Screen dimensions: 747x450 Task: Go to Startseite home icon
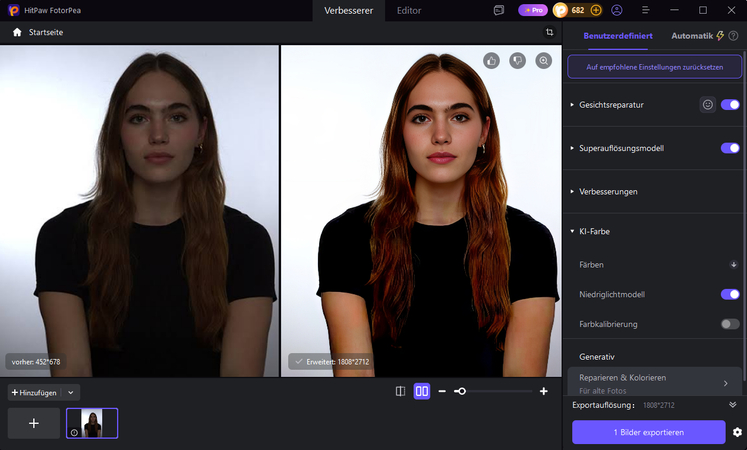coord(17,32)
